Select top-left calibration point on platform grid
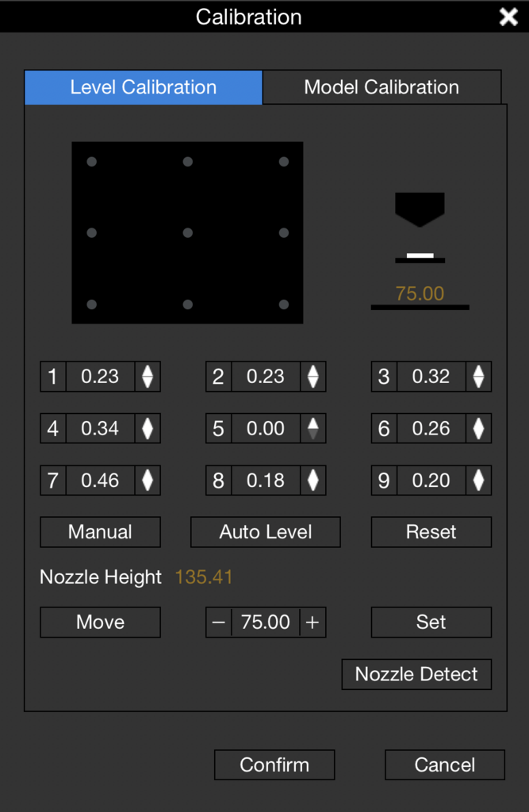Image resolution: width=529 pixels, height=812 pixels. [x=92, y=162]
